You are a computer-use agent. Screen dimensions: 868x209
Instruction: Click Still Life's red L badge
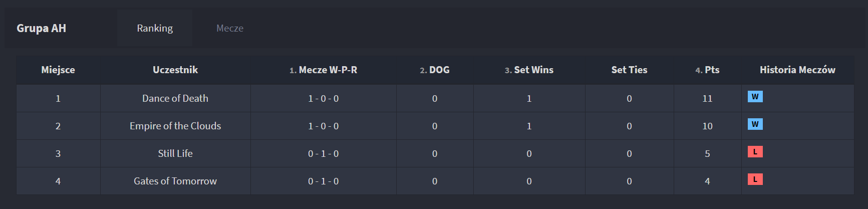[755, 152]
